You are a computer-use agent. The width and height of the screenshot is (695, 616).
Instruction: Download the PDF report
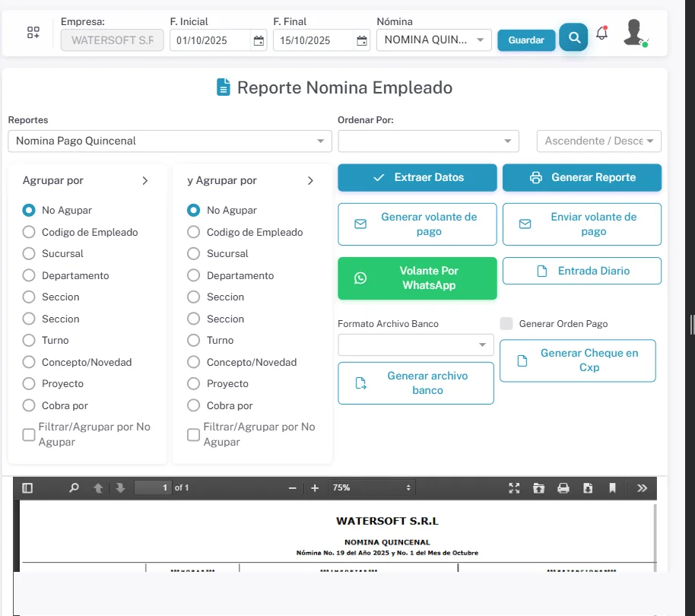tap(588, 488)
